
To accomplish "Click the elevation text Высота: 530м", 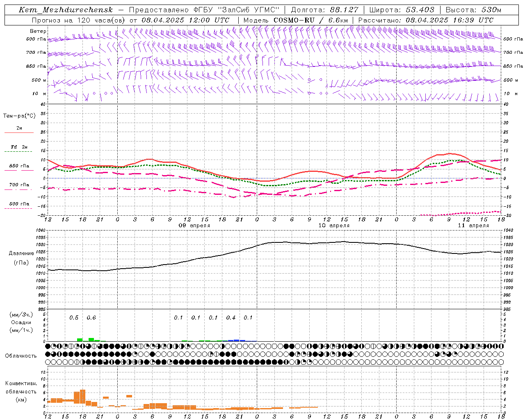I will (x=473, y=10).
